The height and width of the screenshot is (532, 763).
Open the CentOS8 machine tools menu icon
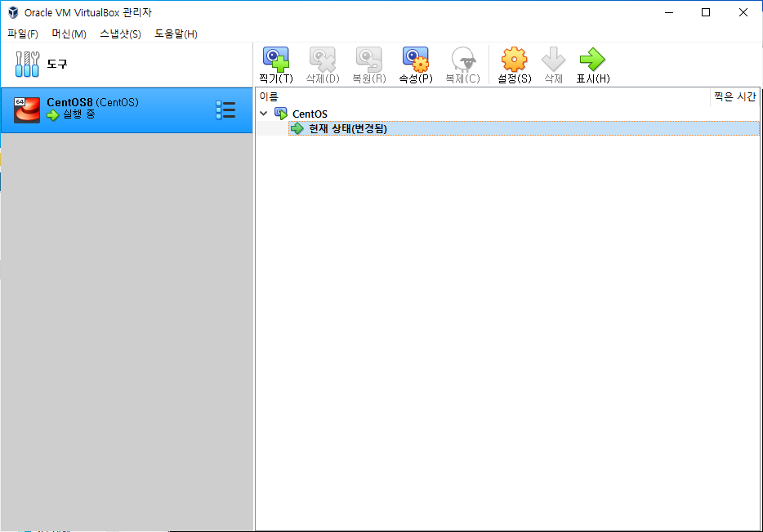(225, 110)
